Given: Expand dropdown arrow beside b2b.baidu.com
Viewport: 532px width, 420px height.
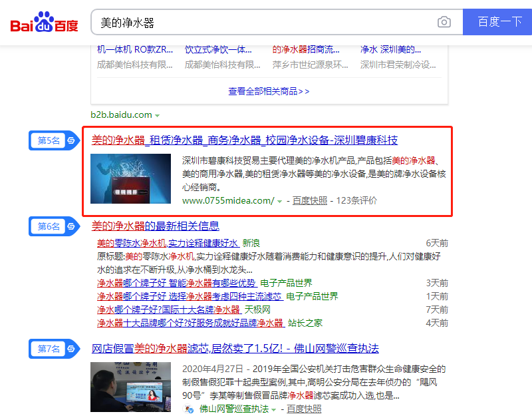Looking at the screenshot, I should 158,116.
